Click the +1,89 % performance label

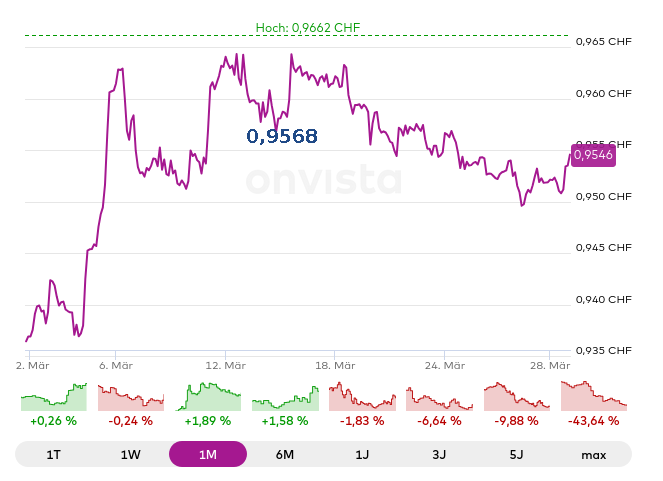point(208,421)
